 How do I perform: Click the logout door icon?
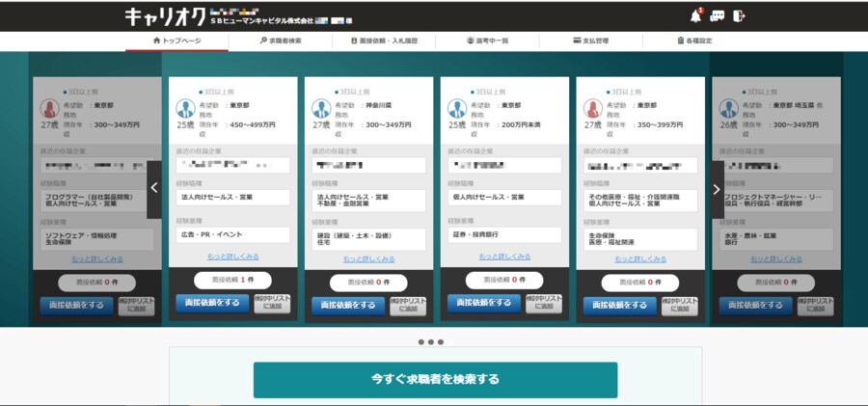coord(739,15)
